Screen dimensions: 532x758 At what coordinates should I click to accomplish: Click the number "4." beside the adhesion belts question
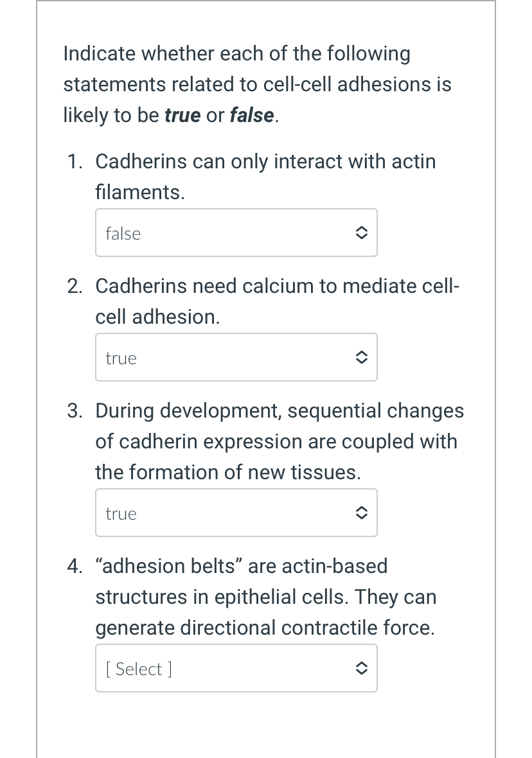pyautogui.click(x=75, y=566)
